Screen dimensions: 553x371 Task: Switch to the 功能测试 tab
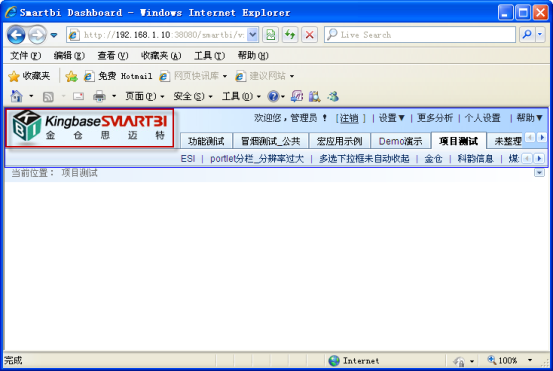(x=206, y=141)
